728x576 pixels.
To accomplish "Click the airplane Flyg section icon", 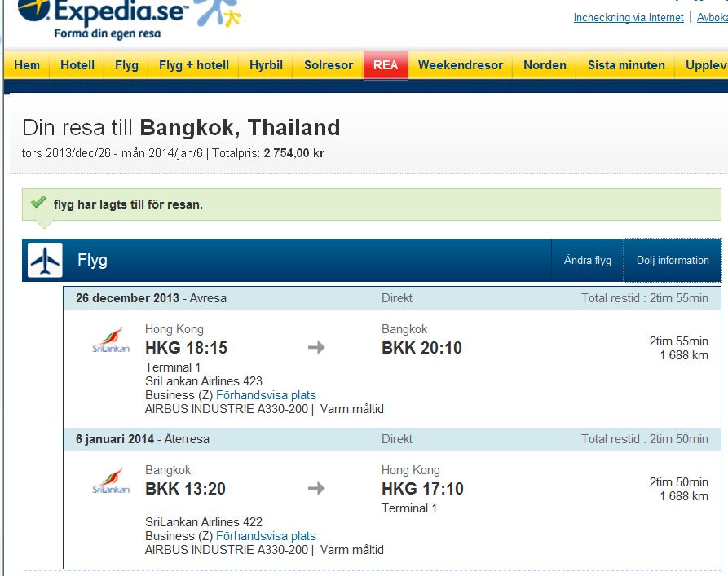I will [x=45, y=261].
